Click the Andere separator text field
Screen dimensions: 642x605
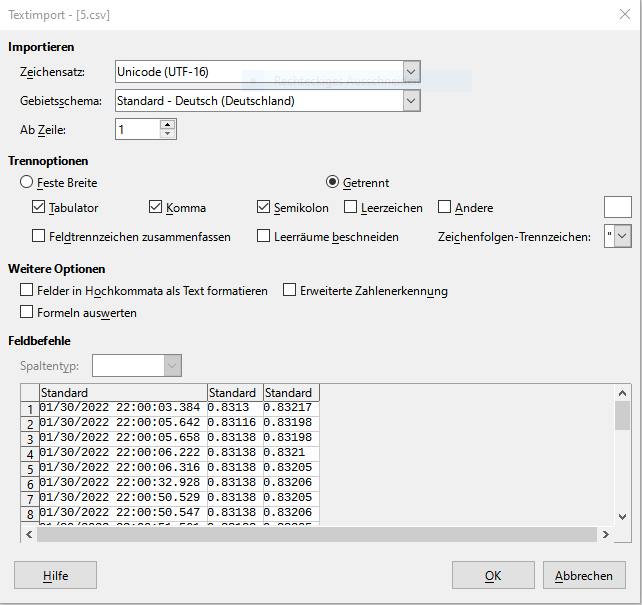[618, 207]
